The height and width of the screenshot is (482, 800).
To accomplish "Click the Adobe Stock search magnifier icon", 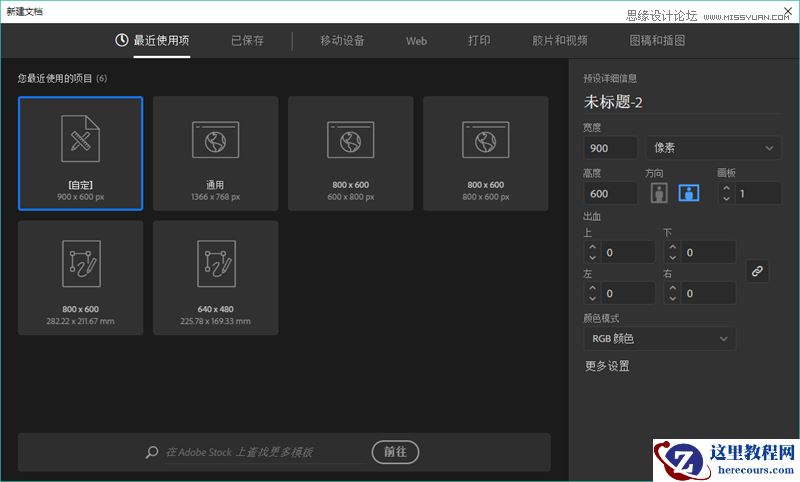I will coord(152,452).
